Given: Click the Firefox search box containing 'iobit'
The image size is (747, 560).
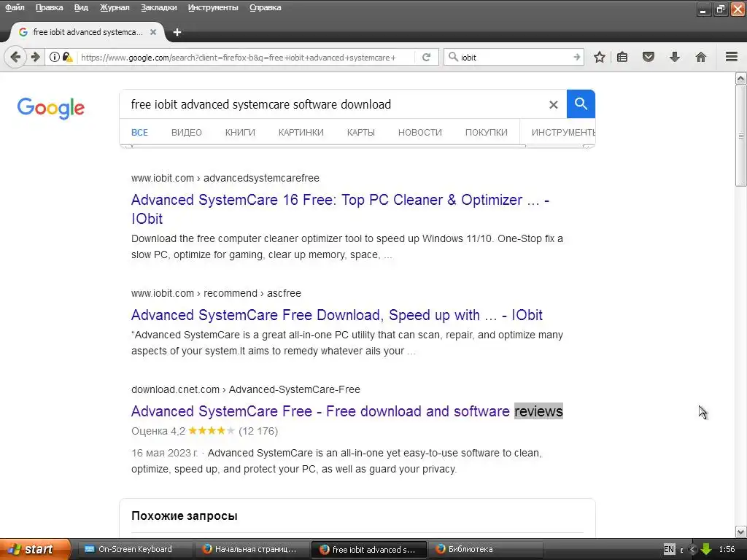Looking at the screenshot, I should [x=514, y=57].
